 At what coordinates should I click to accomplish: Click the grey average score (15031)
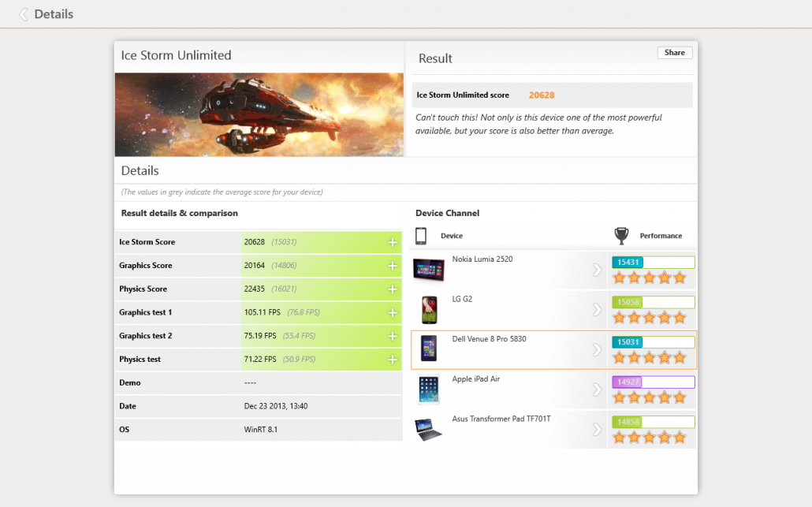click(x=284, y=242)
